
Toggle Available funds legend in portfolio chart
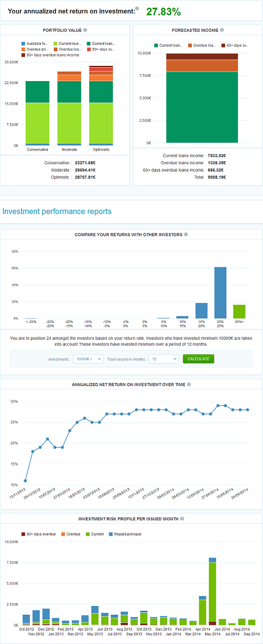[34, 44]
